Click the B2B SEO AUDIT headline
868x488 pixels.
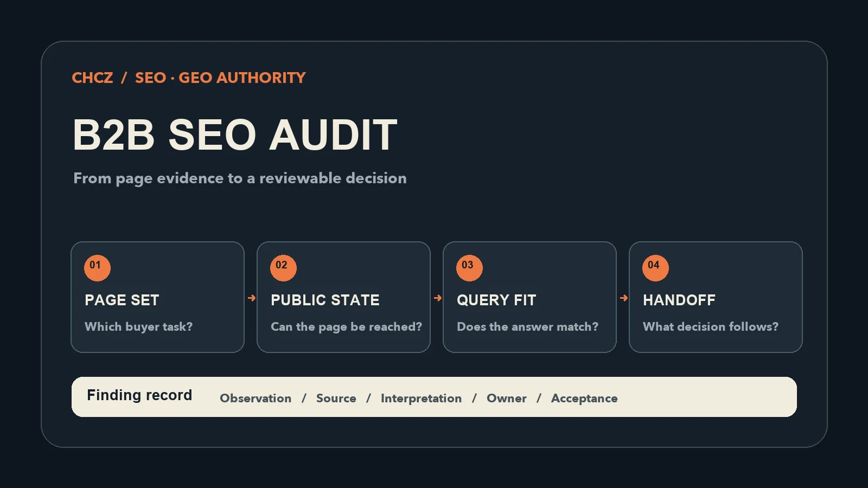235,134
